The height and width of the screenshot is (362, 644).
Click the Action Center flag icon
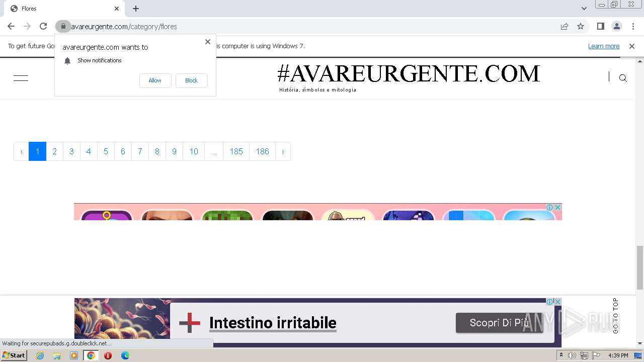pyautogui.click(x=596, y=355)
